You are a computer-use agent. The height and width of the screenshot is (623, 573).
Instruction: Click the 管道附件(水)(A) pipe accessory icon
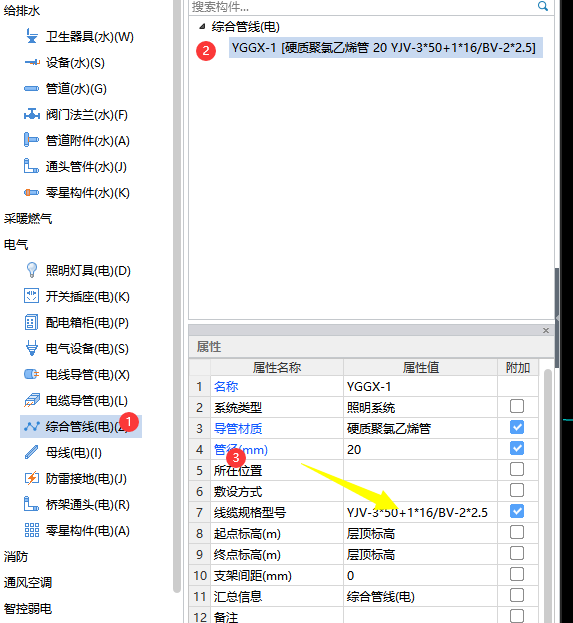click(x=32, y=140)
